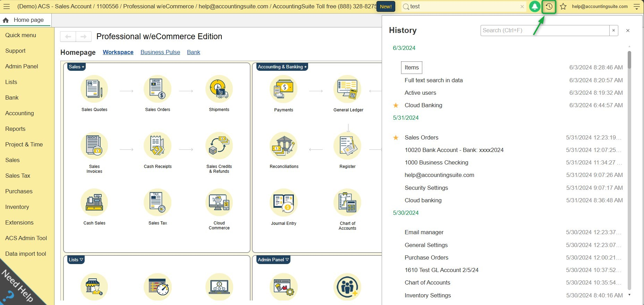The image size is (644, 305).
Task: Switch to the Workspace link
Action: (x=118, y=52)
